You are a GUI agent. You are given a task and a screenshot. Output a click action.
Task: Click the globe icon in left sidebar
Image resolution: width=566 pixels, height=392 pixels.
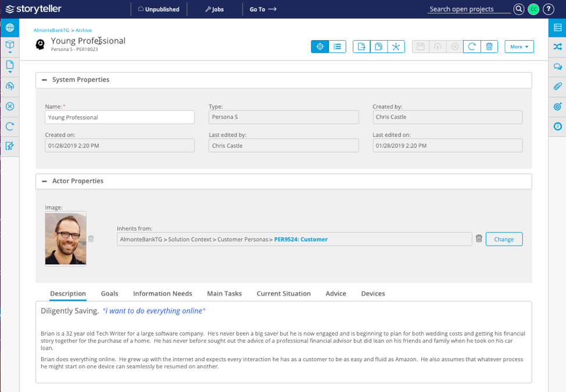pyautogui.click(x=9, y=27)
